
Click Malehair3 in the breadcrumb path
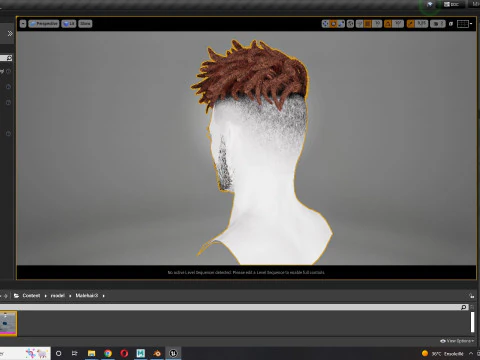tap(87, 296)
